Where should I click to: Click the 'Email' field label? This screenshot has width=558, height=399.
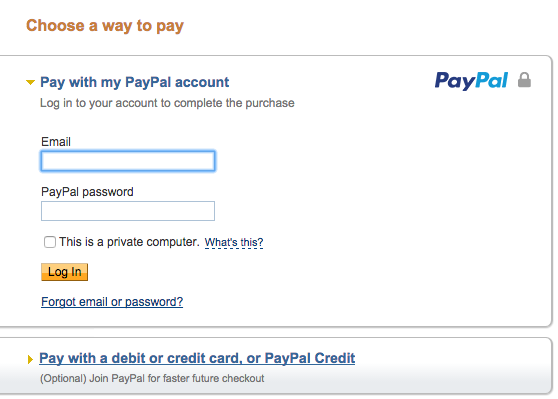(56, 142)
